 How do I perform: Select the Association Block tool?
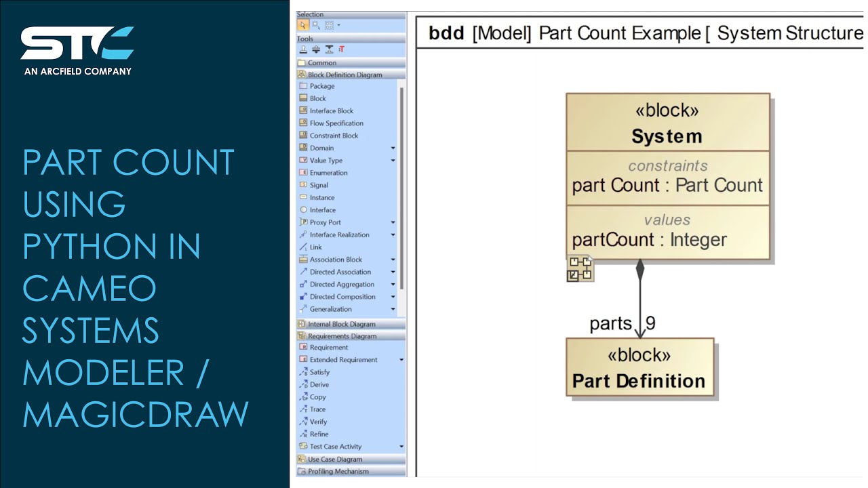[331, 260]
